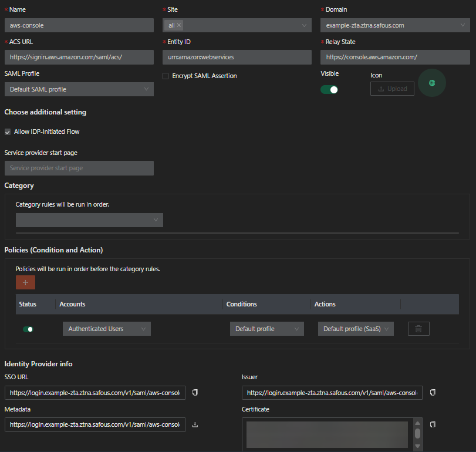Download the Metadata file
The height and width of the screenshot is (452, 476).
click(x=195, y=424)
